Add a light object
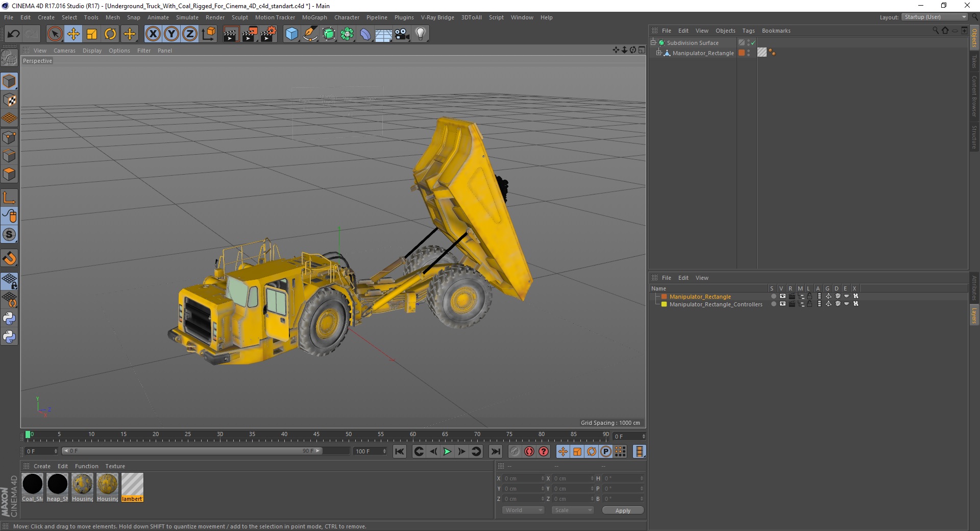The image size is (980, 531). (x=421, y=34)
